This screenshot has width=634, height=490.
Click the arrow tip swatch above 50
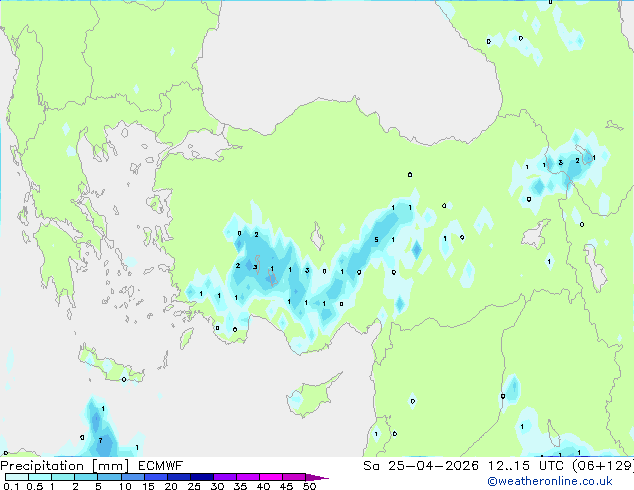pos(317,477)
